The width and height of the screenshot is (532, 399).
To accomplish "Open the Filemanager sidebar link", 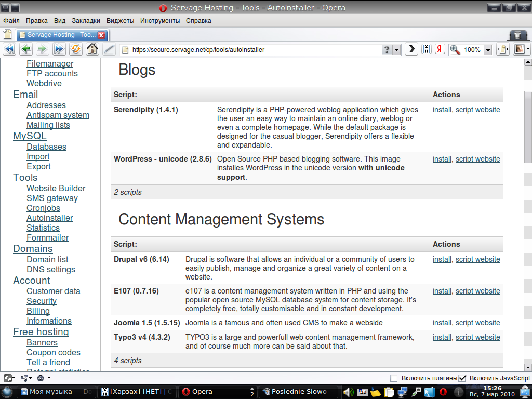I will [x=50, y=63].
